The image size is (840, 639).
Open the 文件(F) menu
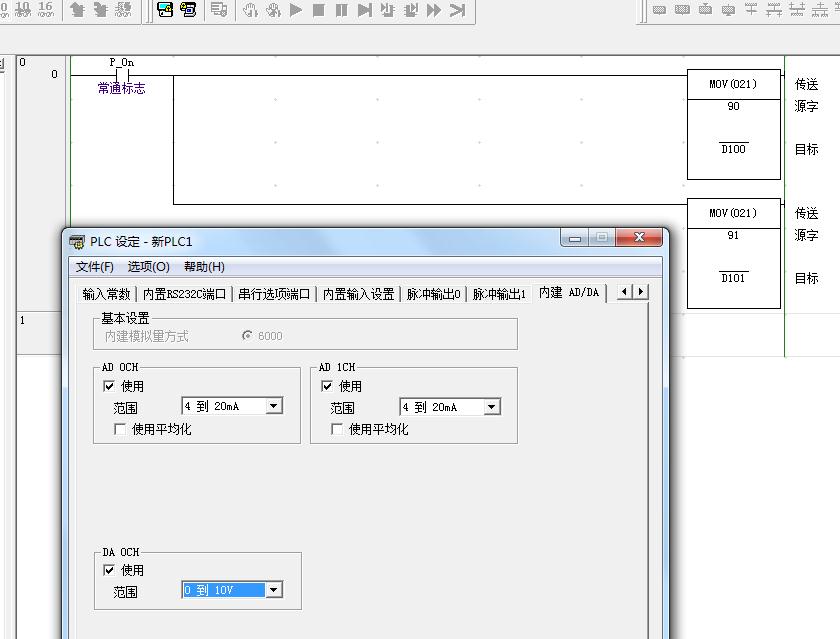(x=95, y=267)
